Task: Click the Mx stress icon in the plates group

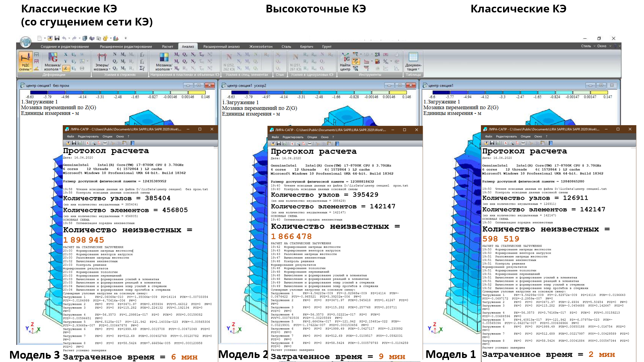Action: click(177, 54)
